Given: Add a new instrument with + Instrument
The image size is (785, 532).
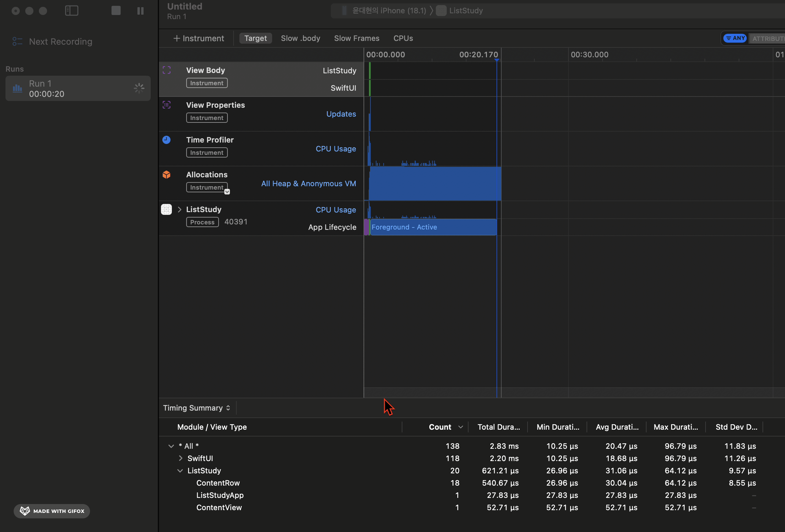Looking at the screenshot, I should (x=199, y=38).
